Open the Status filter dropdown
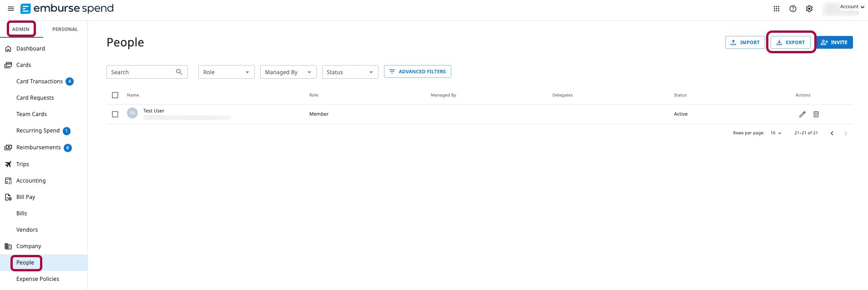Screen dimensions: 868x290 point(350,72)
